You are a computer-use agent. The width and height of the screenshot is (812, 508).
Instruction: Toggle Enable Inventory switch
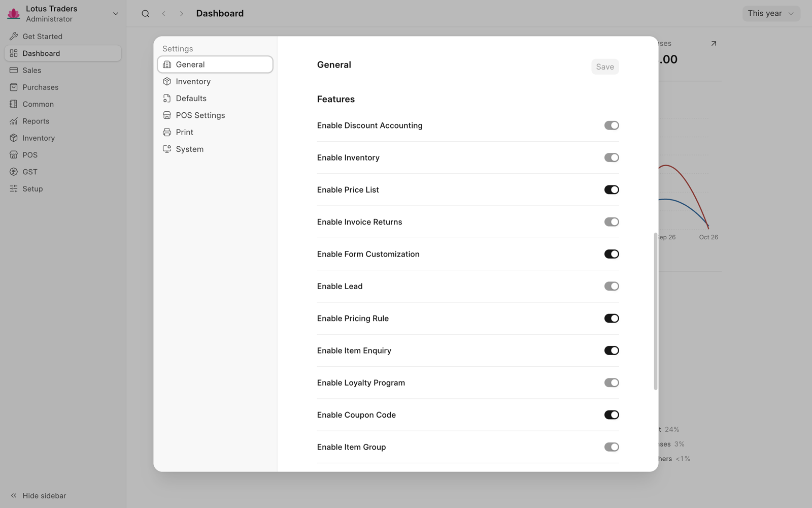point(612,157)
